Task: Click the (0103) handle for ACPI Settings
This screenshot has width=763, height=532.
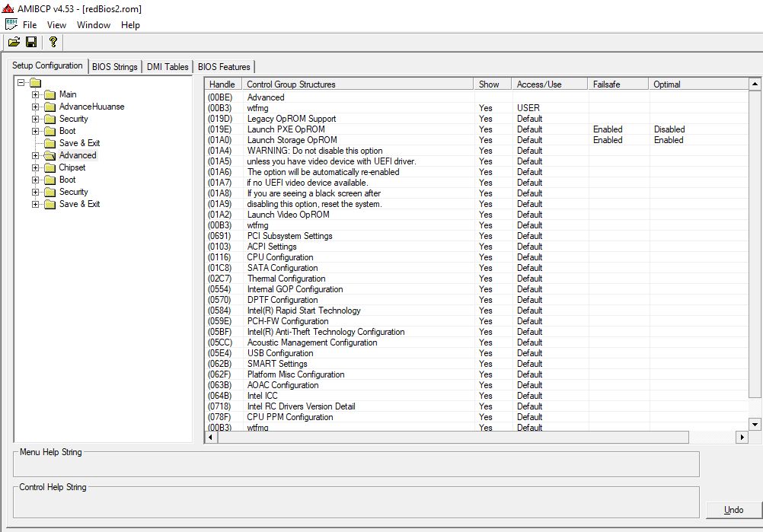Action: pos(219,247)
